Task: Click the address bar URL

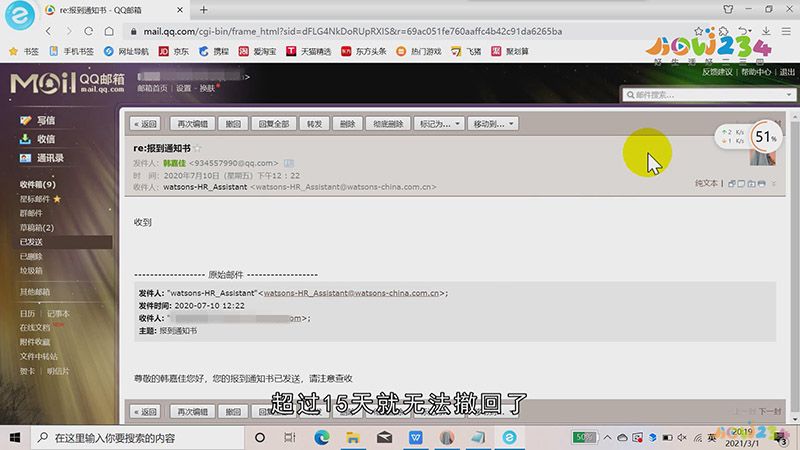Action: tap(353, 31)
